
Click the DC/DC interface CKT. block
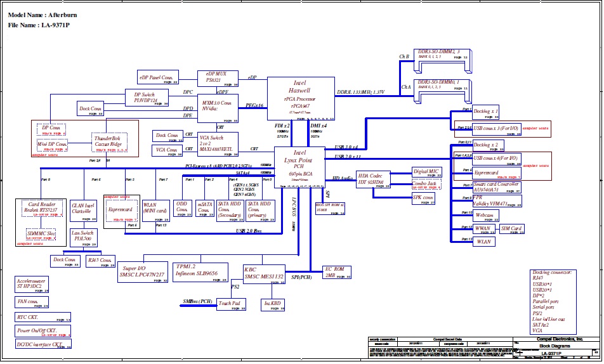point(43,344)
